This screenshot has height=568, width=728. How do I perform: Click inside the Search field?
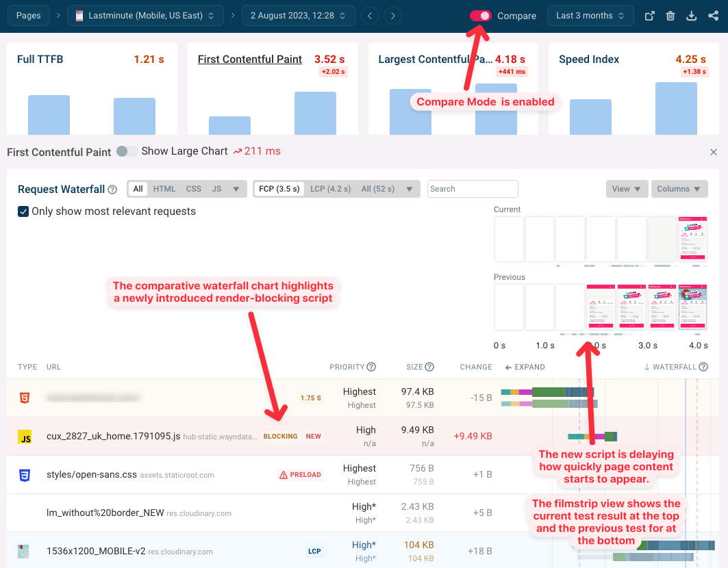pos(473,189)
